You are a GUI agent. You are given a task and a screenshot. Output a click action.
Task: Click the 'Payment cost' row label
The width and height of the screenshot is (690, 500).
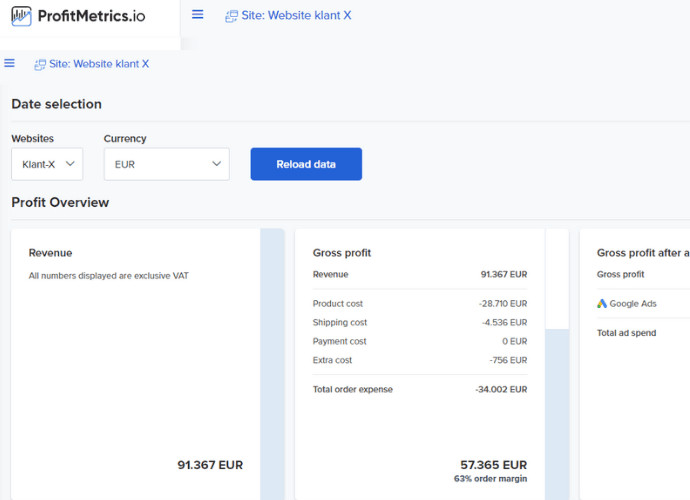(339, 342)
